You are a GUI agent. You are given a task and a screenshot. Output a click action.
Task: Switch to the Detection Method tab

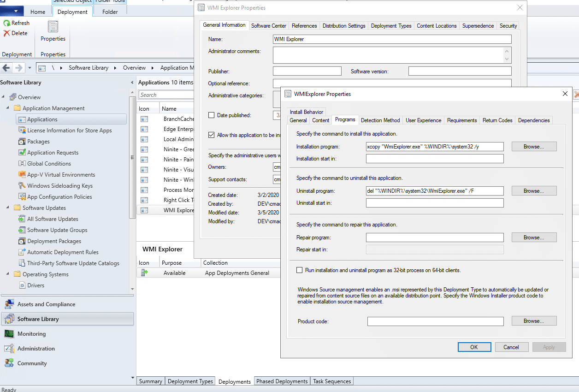click(x=380, y=120)
